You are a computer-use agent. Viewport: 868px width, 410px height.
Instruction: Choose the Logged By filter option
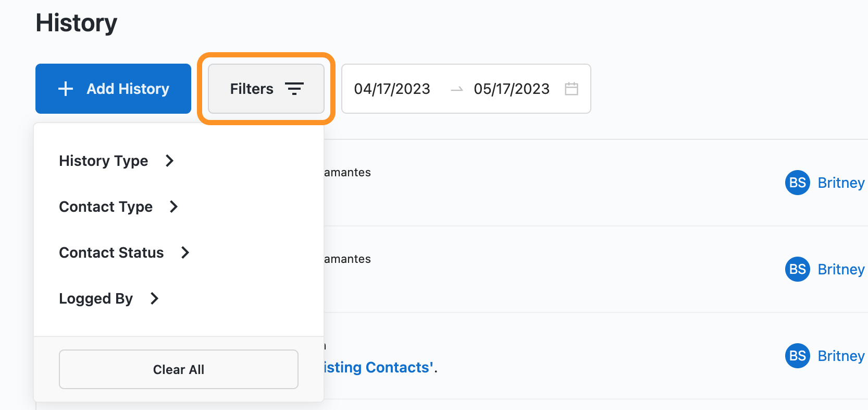pyautogui.click(x=96, y=298)
